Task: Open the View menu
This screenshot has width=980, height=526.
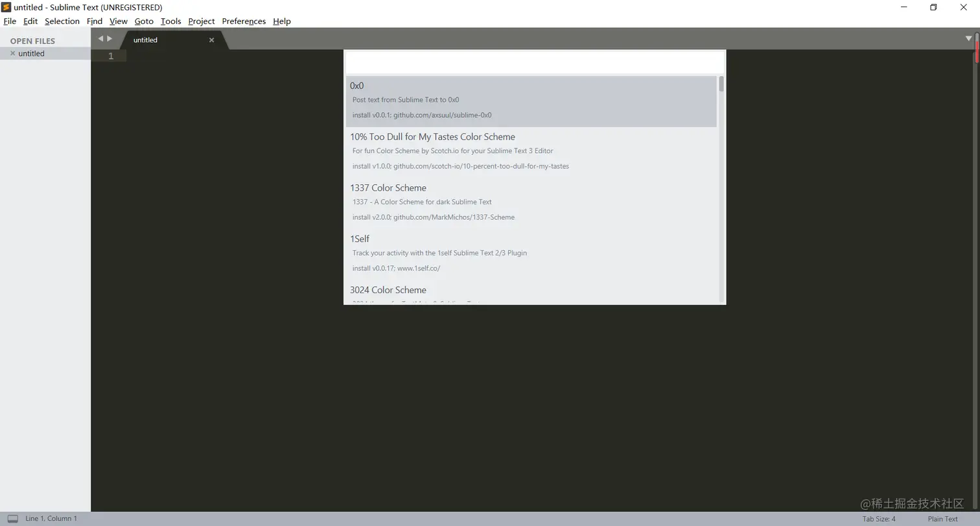Action: (x=119, y=21)
